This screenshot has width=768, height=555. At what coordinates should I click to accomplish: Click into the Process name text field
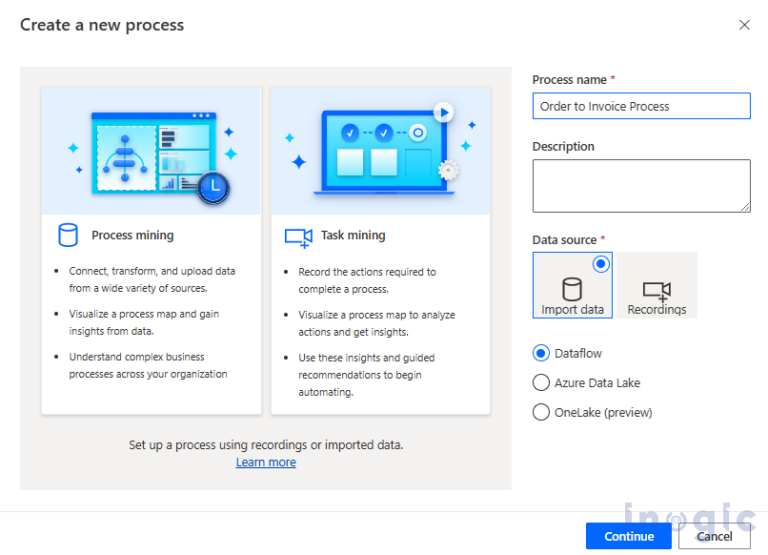[x=641, y=106]
